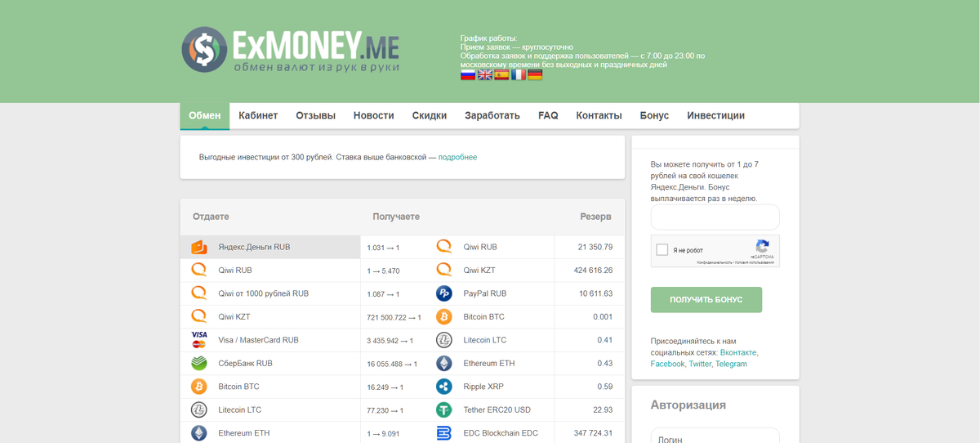Click the 'Авторизация' heading

pos(688,405)
